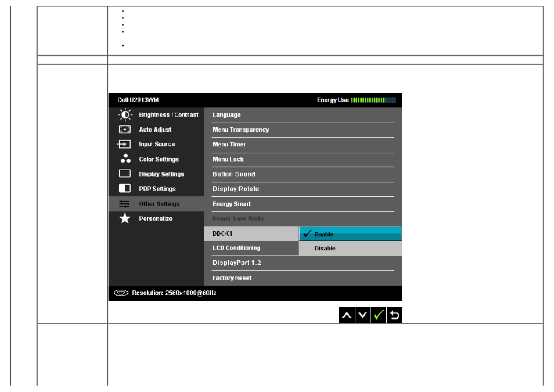
Task: Choose the Button Sound setting
Action: pyautogui.click(x=303, y=174)
